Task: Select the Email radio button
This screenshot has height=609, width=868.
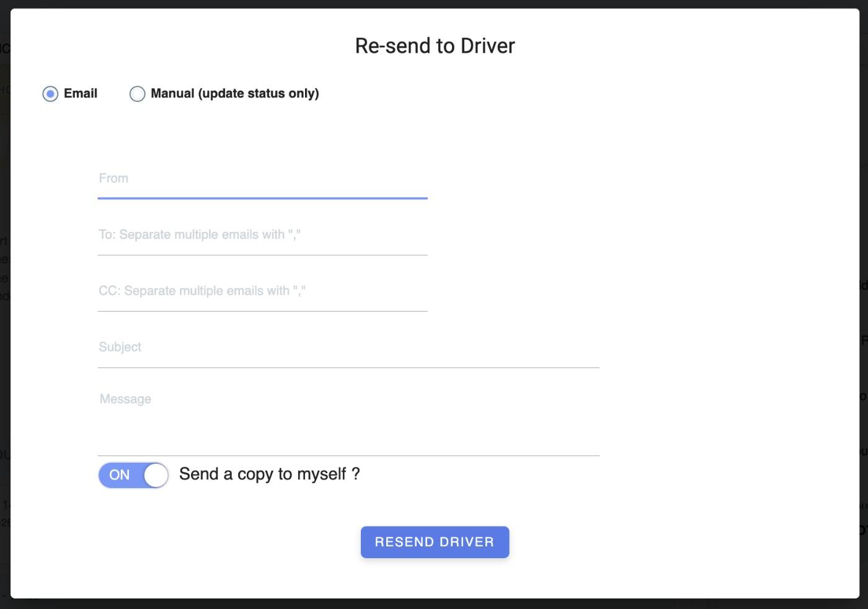Action: point(50,94)
